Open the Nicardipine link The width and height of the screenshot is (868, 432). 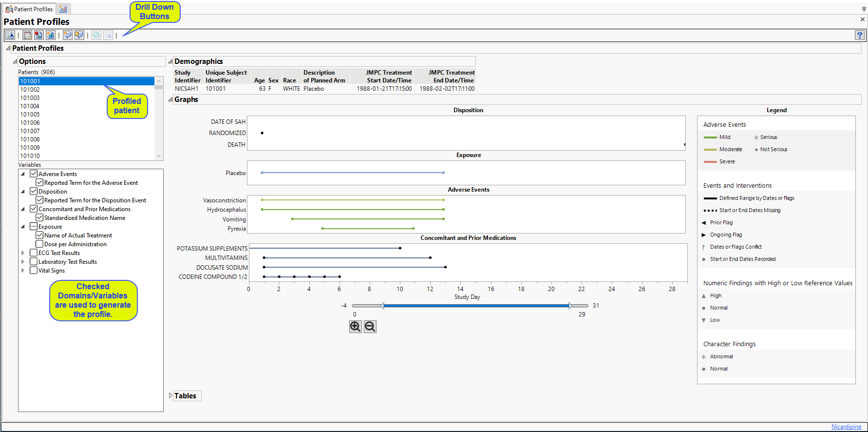[x=846, y=427]
